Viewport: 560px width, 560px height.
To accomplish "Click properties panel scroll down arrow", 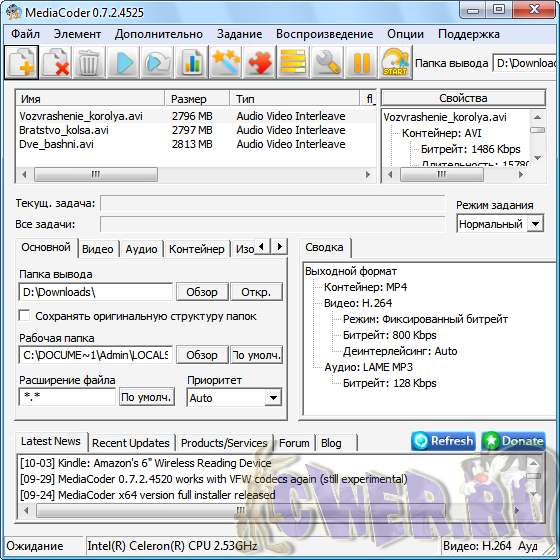I will 537,158.
